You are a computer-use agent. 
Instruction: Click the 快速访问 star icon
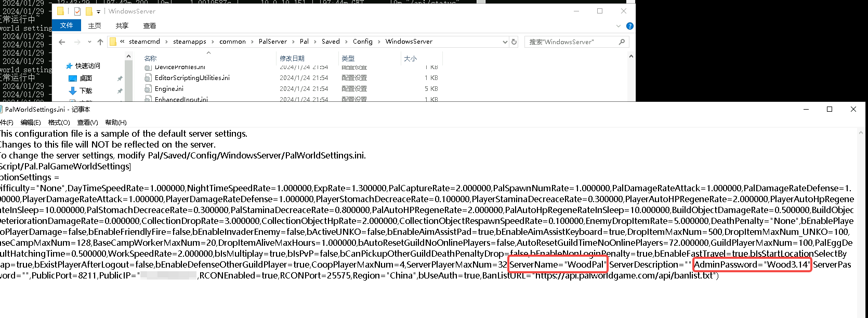coord(69,66)
